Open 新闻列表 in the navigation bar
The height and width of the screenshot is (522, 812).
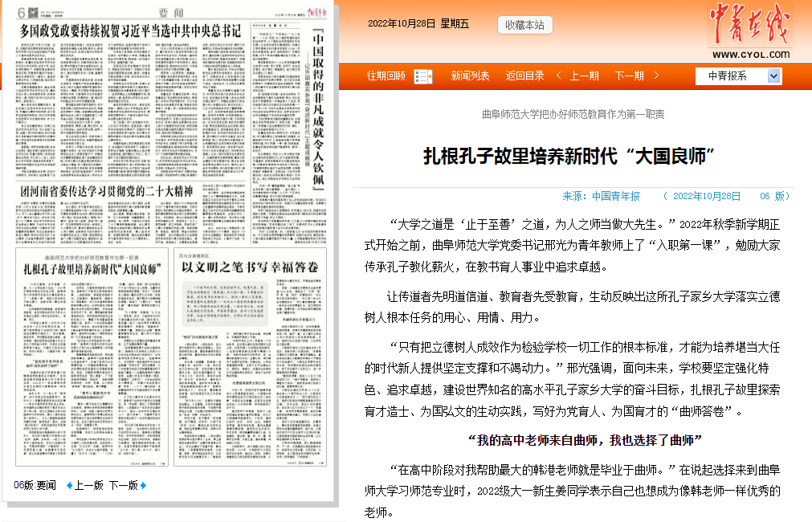click(x=470, y=76)
